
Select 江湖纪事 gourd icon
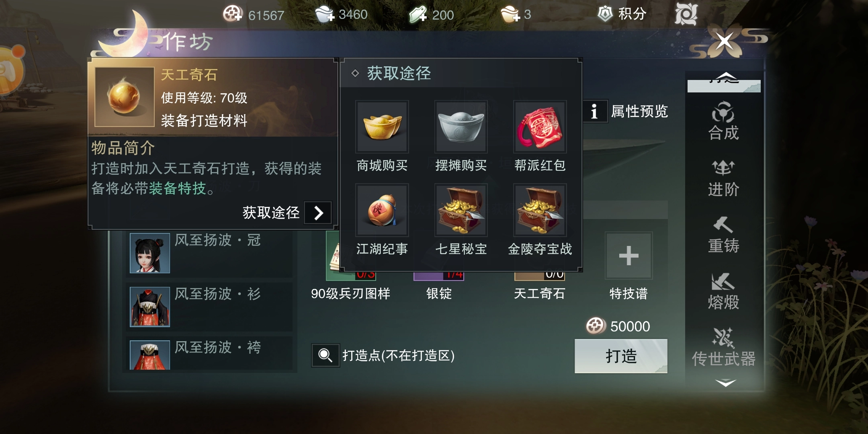[x=382, y=210]
